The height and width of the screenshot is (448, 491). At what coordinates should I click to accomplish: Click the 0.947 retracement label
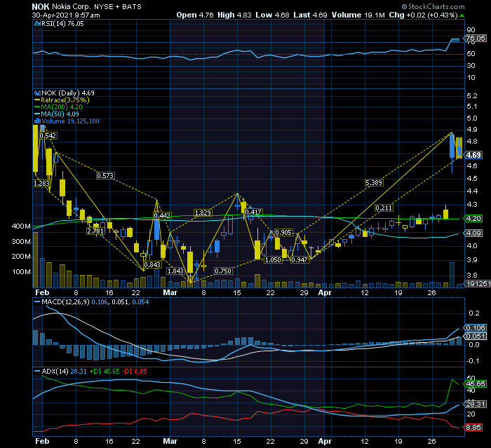(300, 260)
